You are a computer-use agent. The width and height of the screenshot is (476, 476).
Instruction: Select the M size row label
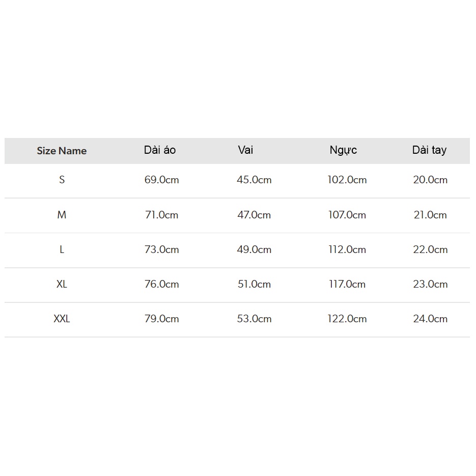[62, 215]
